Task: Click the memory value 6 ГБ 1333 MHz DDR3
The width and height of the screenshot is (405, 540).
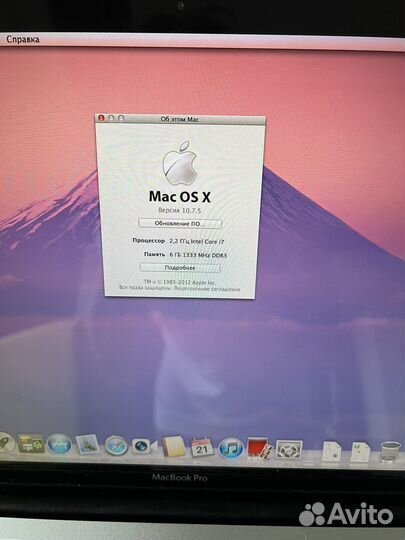Action: coord(198,255)
